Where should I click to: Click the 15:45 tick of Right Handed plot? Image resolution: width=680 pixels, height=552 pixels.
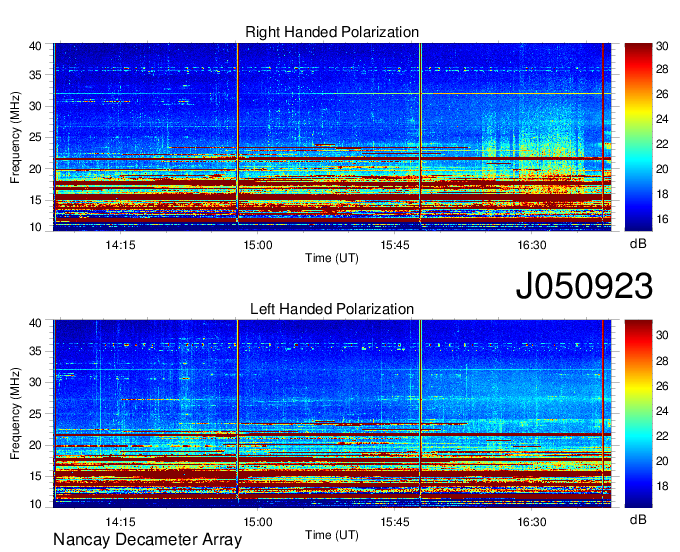[x=395, y=245]
